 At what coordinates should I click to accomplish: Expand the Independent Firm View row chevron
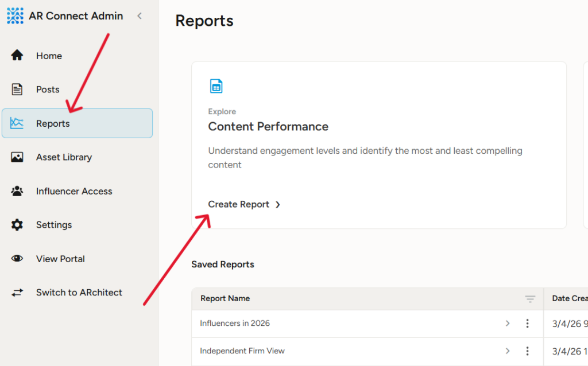pos(507,351)
